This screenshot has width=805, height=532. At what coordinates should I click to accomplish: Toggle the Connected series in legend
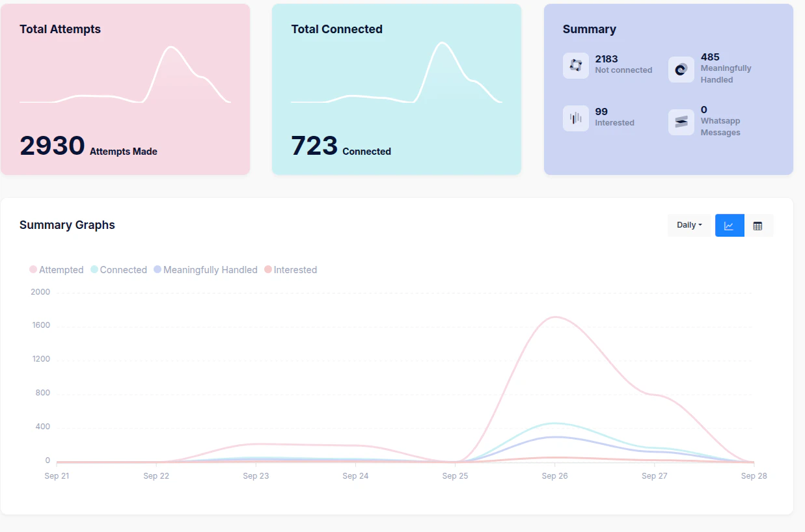coord(118,270)
